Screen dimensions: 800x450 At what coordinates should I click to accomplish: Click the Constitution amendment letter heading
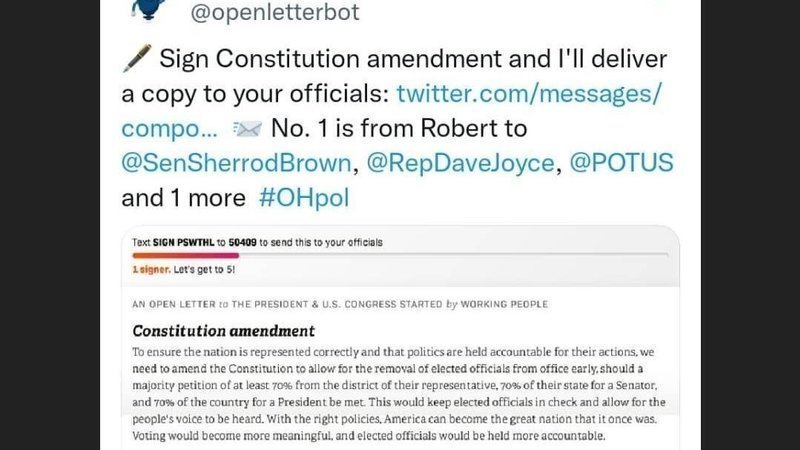point(223,330)
